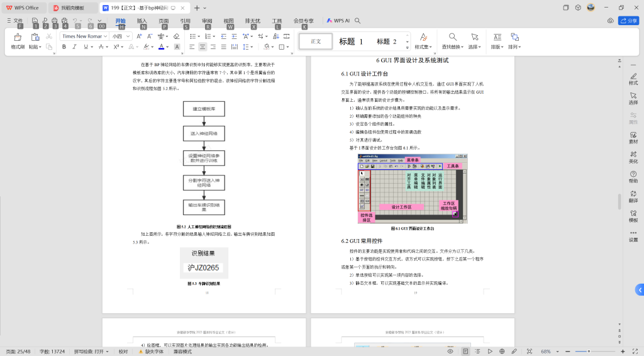Apply the 标题 1 heading style
Screen dimensions: 644x356
(351, 42)
